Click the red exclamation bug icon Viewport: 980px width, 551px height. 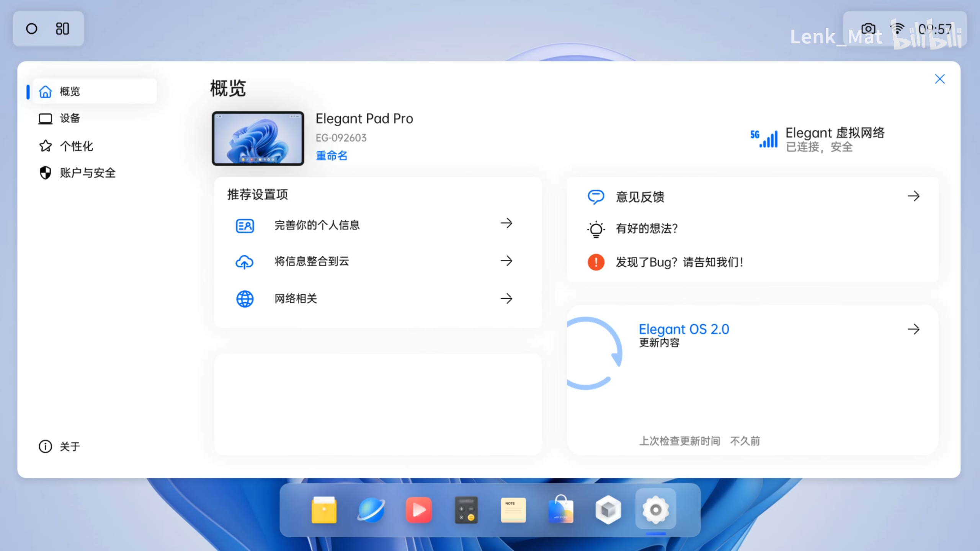click(596, 262)
